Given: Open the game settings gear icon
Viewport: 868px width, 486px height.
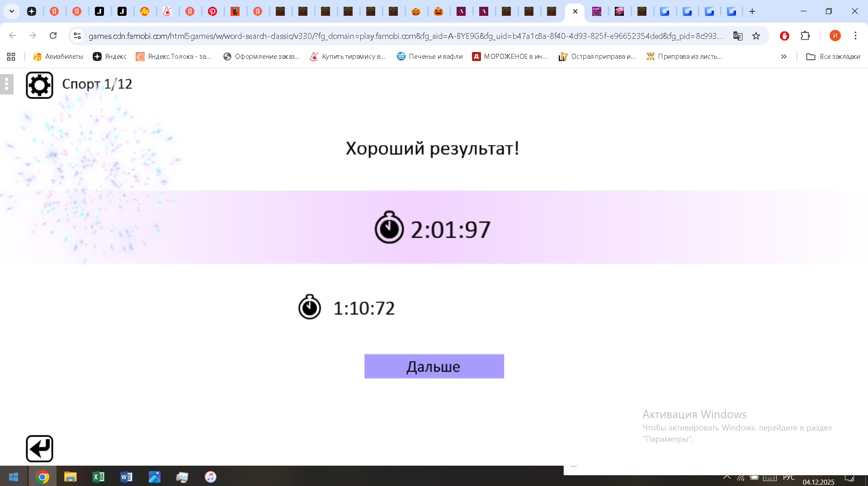Looking at the screenshot, I should (x=40, y=84).
